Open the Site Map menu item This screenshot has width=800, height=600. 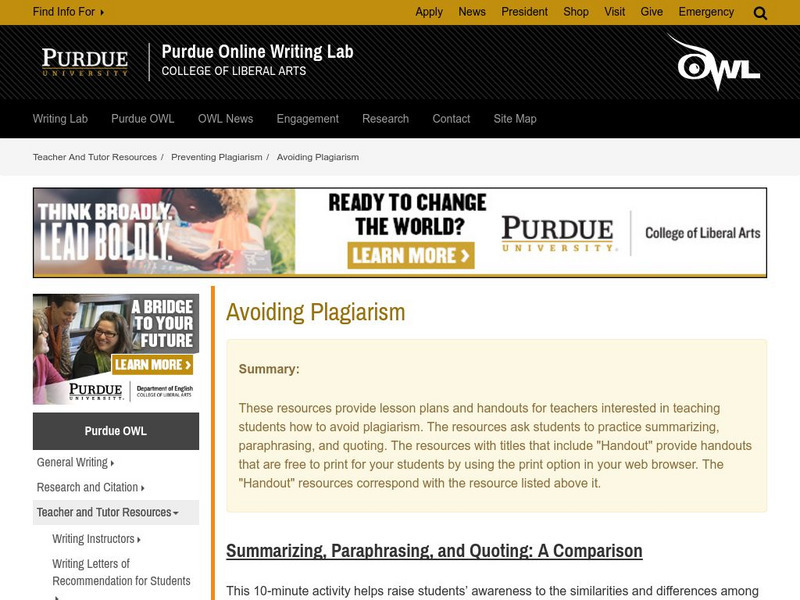tap(515, 119)
